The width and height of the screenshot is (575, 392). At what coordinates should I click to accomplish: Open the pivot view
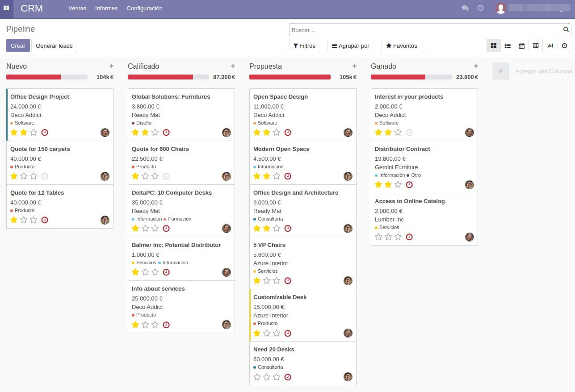coord(536,45)
